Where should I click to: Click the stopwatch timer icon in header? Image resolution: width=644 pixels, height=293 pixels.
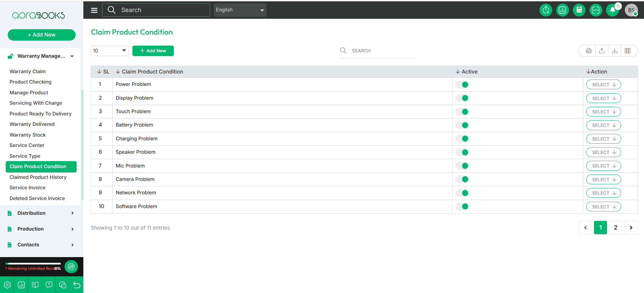(546, 10)
